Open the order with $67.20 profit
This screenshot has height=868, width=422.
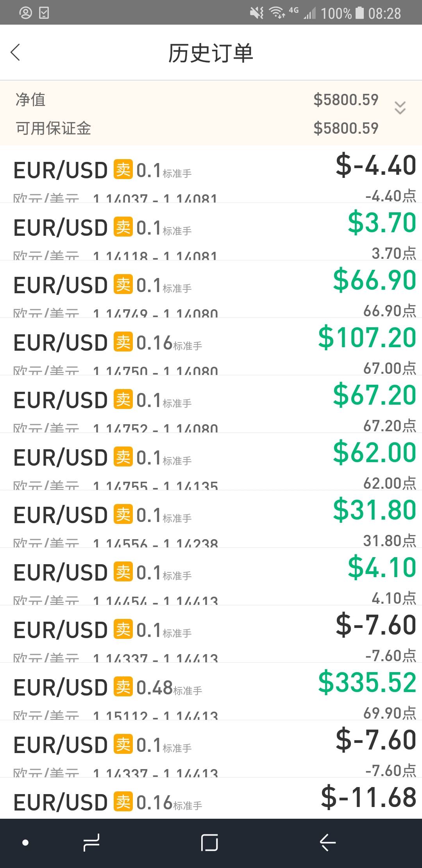tap(211, 404)
